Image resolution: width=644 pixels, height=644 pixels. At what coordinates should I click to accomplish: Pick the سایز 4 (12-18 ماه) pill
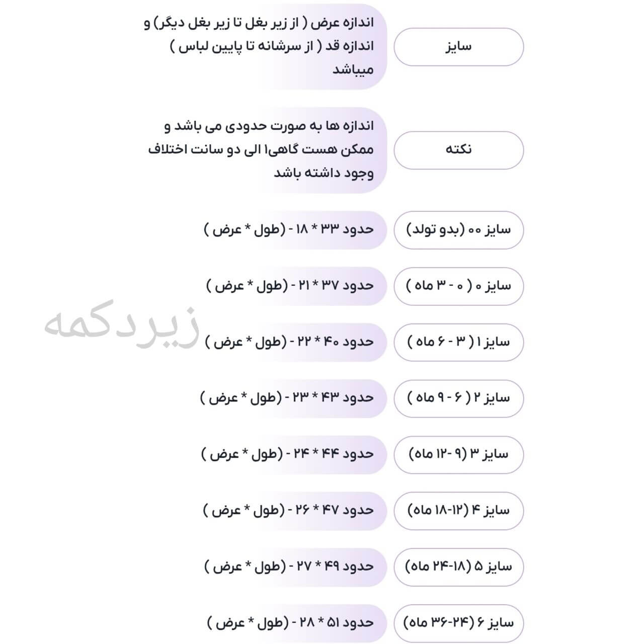[x=458, y=511]
